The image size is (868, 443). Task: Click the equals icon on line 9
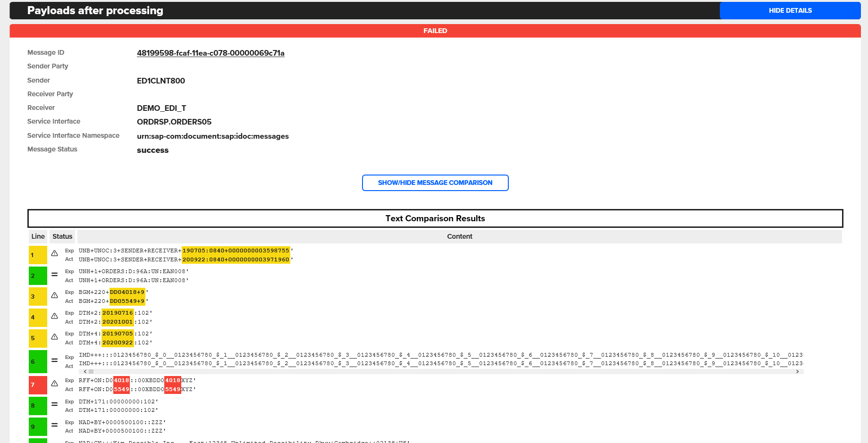55,425
